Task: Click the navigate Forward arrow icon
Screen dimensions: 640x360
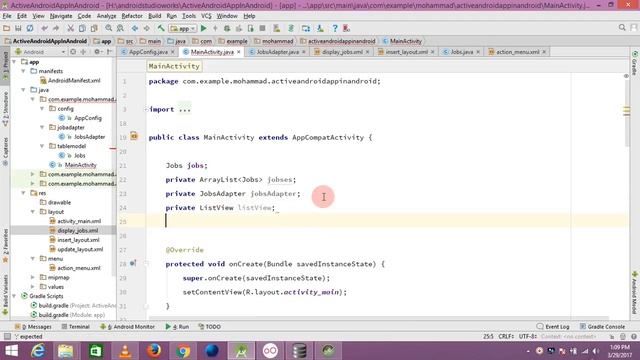Action: point(147,28)
